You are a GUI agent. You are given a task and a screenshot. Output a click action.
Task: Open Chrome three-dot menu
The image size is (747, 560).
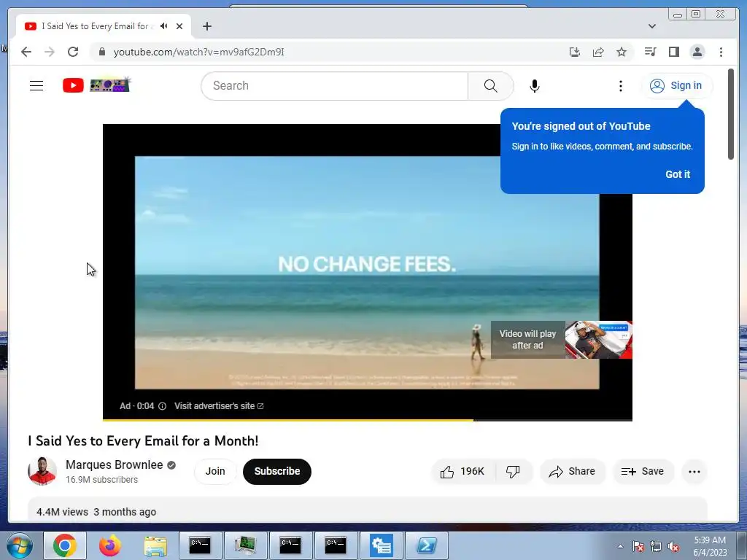click(x=721, y=52)
